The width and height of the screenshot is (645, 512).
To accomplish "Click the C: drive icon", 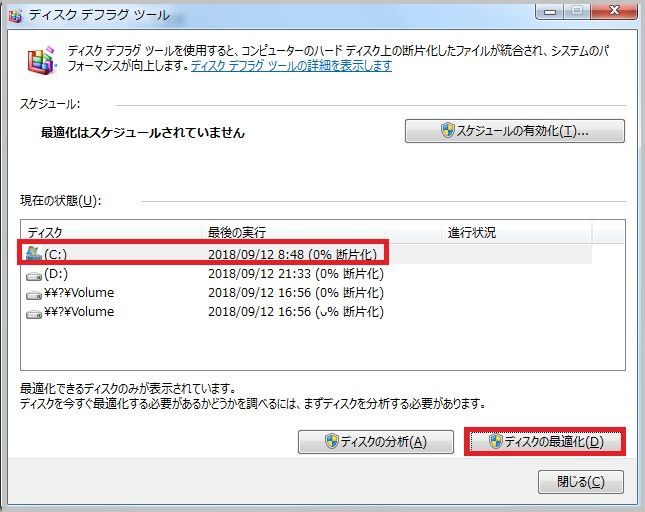I will tap(34, 254).
